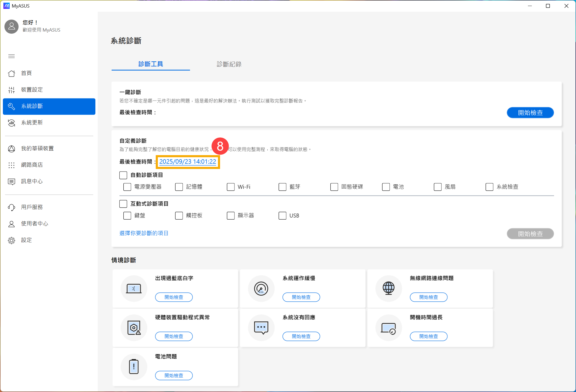The image size is (576, 392).
Task: Enable the 自動診斷項目 checkbox
Action: coord(123,175)
